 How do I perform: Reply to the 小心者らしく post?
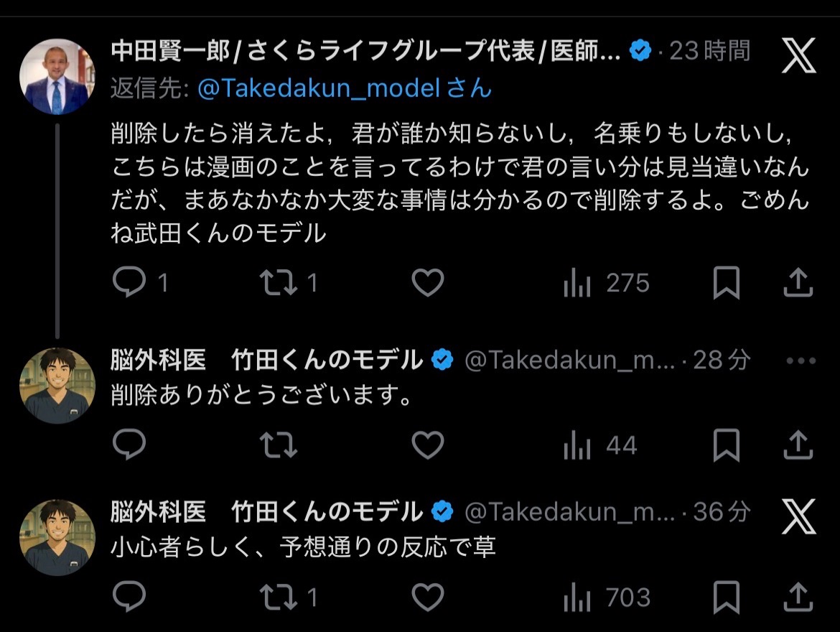click(x=130, y=598)
